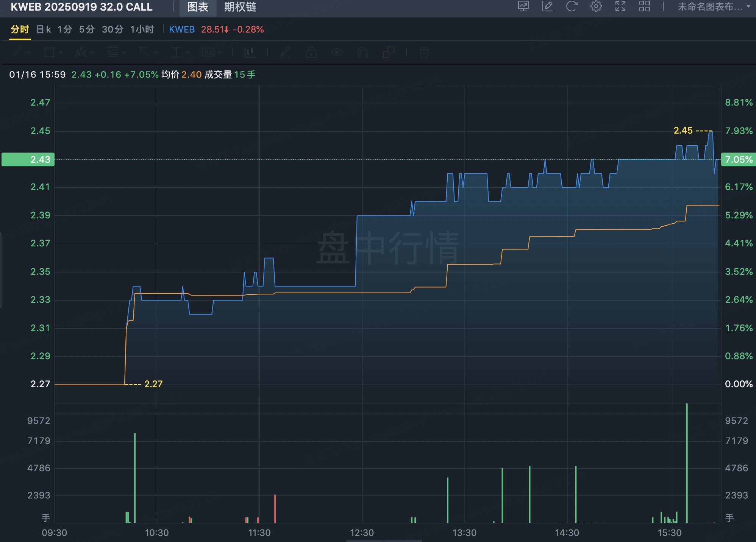Click the KWEB underlying stock link
Image resolution: width=756 pixels, height=542 pixels.
click(181, 30)
